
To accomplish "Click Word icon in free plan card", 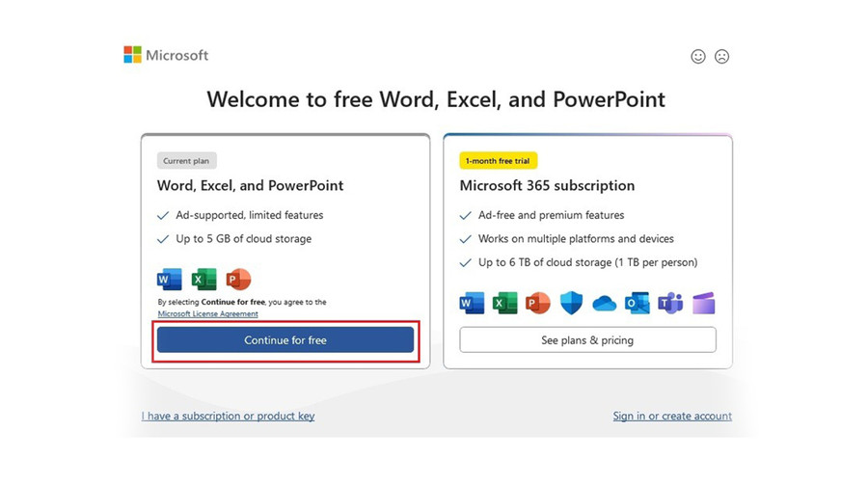I will (170, 279).
